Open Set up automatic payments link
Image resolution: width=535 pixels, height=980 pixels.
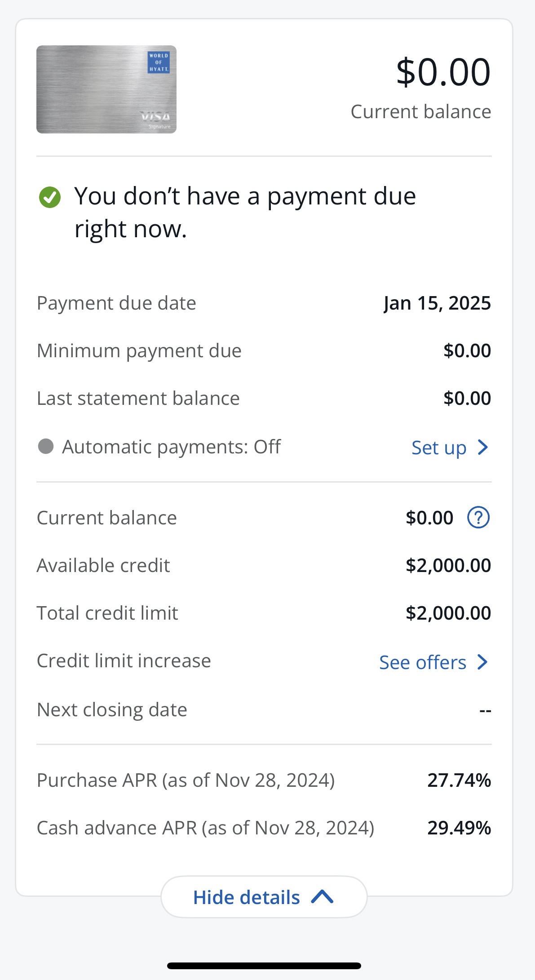(450, 448)
